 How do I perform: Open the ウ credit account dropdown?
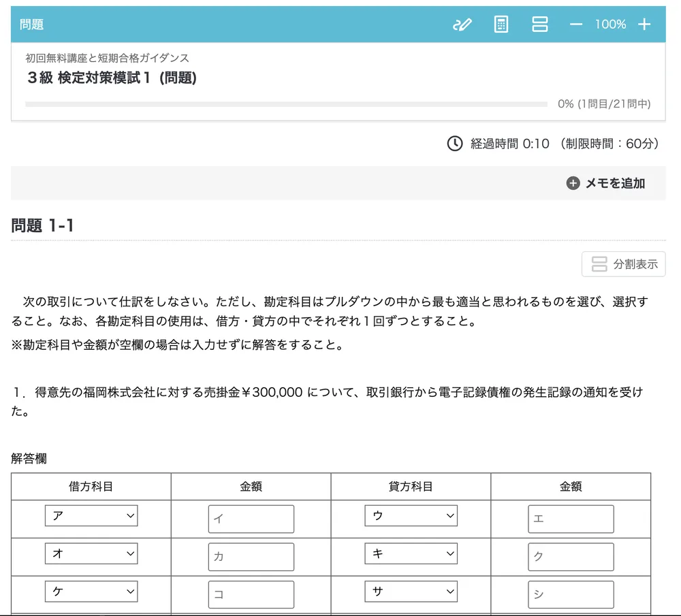(x=411, y=516)
